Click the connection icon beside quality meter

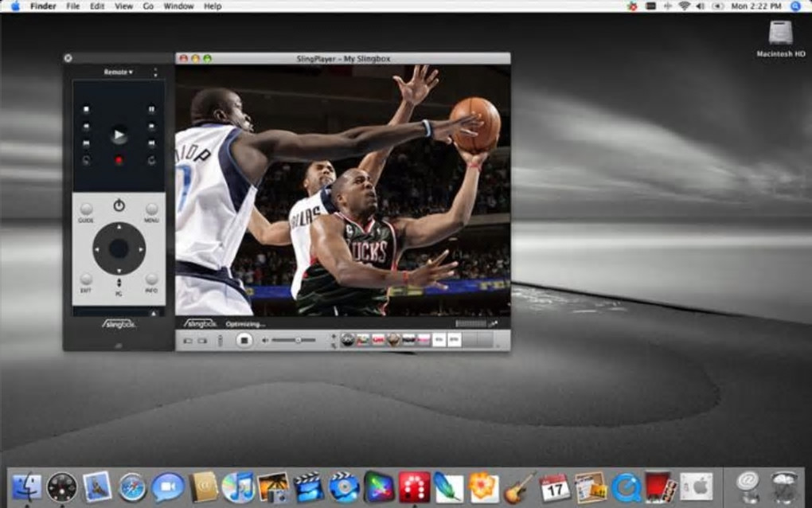click(x=494, y=323)
